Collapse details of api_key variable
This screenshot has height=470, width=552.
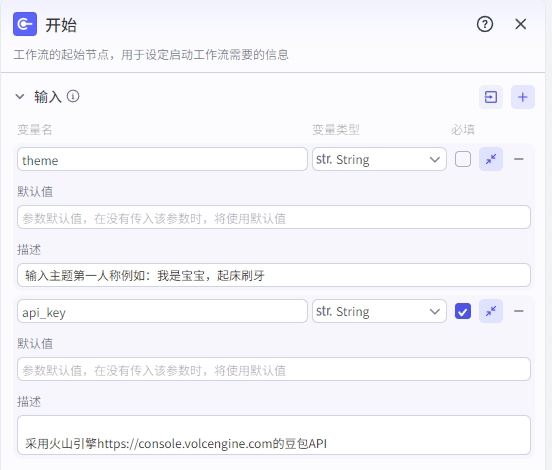pos(491,311)
